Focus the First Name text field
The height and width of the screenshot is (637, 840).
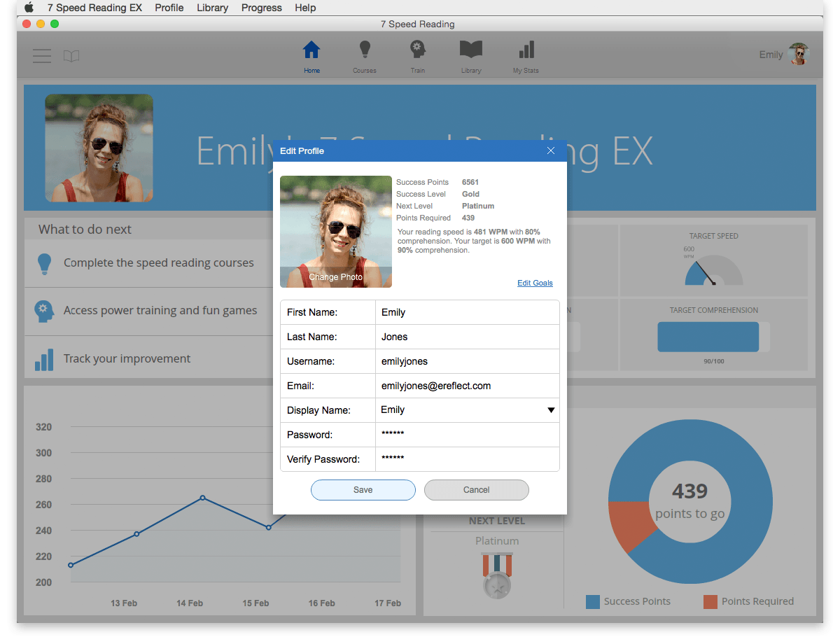(467, 312)
